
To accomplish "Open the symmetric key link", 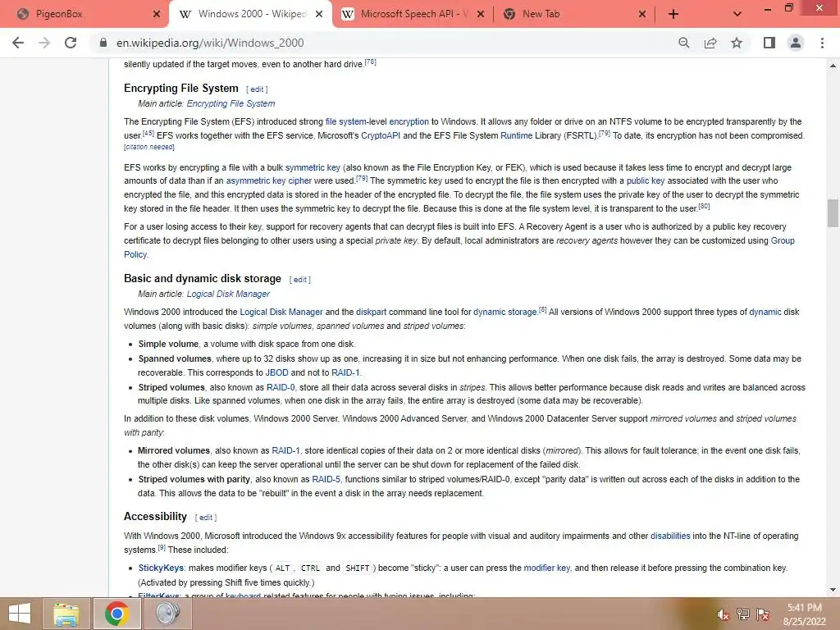I will click(x=313, y=167).
